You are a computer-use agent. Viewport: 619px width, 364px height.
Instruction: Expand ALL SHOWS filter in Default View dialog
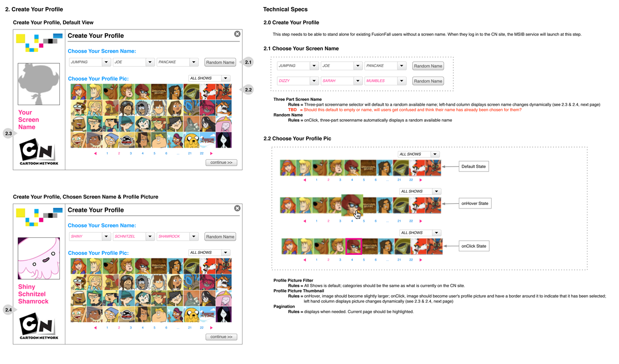(x=226, y=78)
